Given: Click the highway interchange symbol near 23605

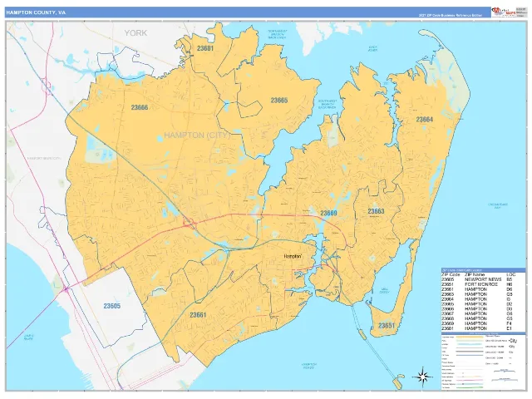Looking at the screenshot, I should 66,289.
